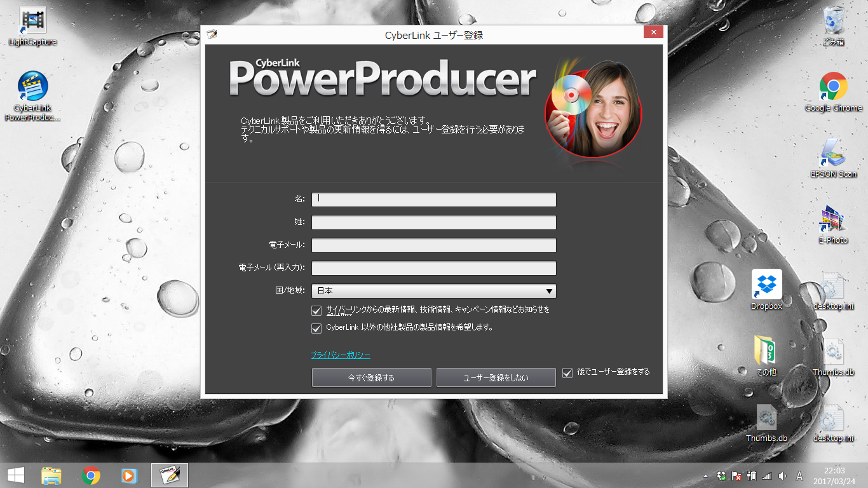
Task: Focus the 電子メール input field
Action: click(434, 245)
